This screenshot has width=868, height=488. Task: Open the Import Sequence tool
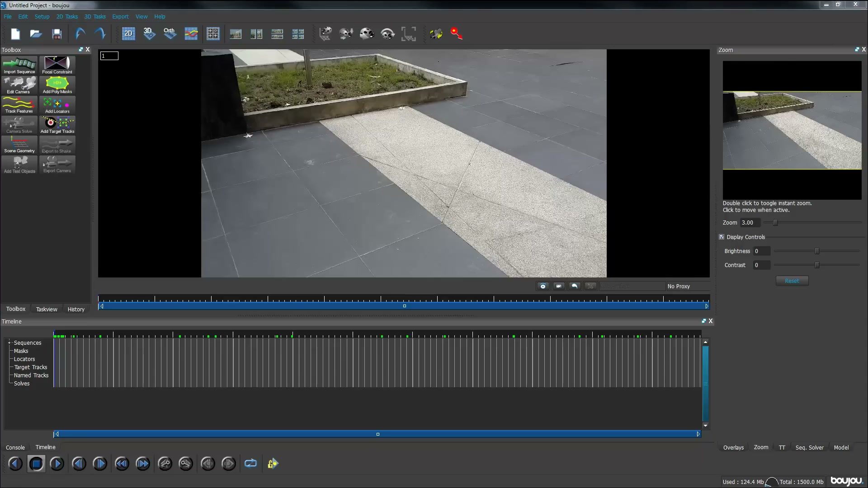pos(19,66)
